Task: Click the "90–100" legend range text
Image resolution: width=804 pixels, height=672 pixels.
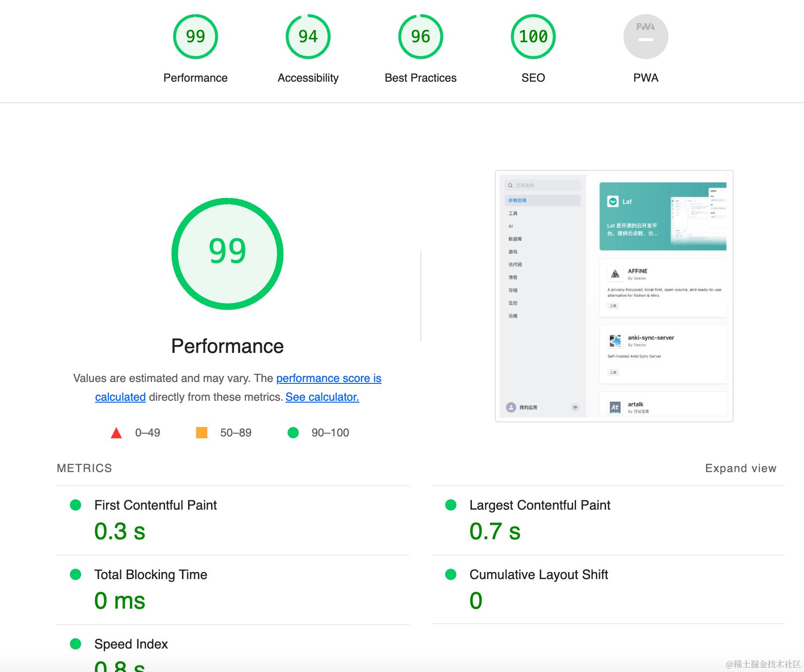Action: click(330, 433)
